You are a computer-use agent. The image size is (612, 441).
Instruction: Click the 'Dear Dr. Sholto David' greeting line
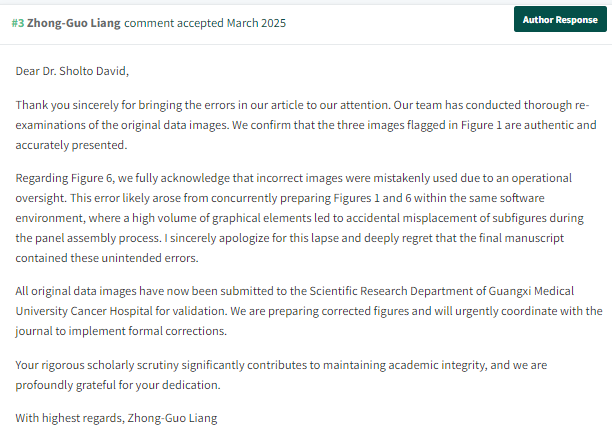(x=72, y=71)
